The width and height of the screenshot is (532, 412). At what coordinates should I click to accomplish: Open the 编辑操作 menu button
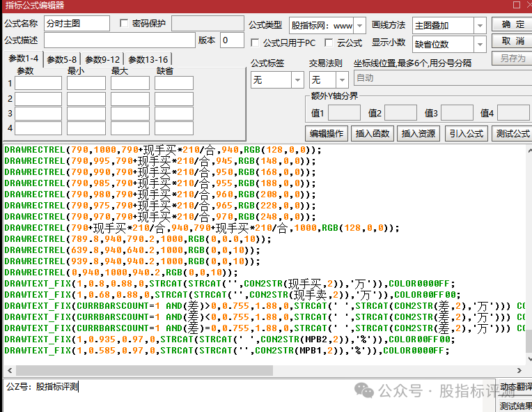(327, 133)
